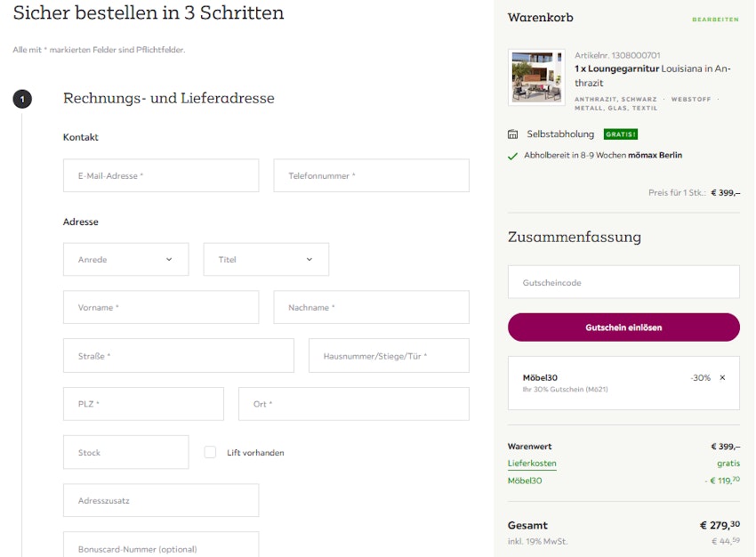This screenshot has height=557, width=756.
Task: Open the Lieferkosten link
Action: [x=532, y=464]
